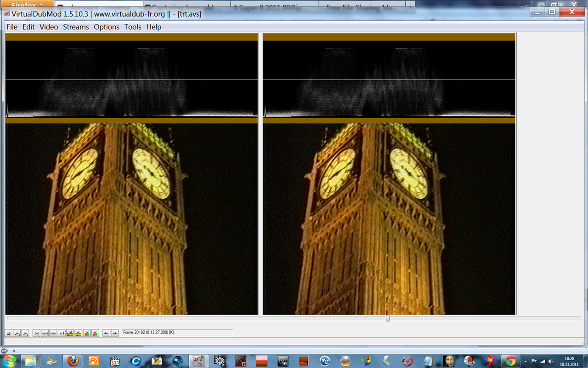This screenshot has height=368, width=588.
Task: Open the blue TE taskbar icon
Action: point(283,361)
